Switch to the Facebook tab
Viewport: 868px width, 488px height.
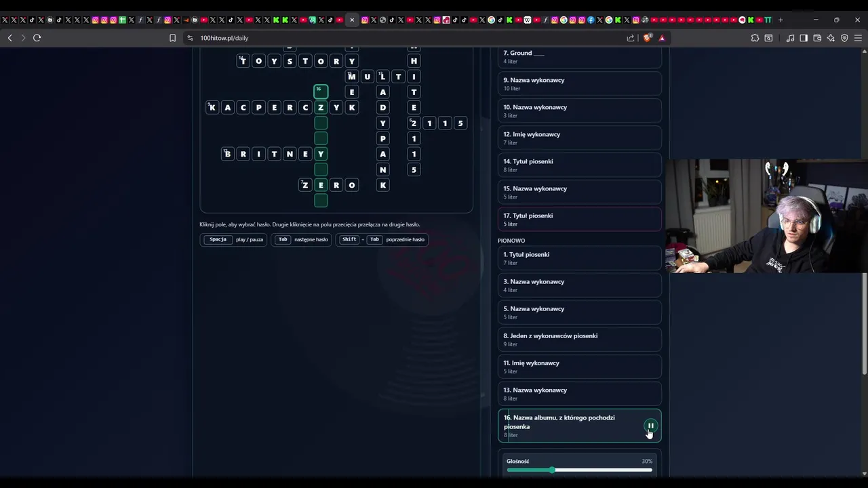[x=591, y=20]
